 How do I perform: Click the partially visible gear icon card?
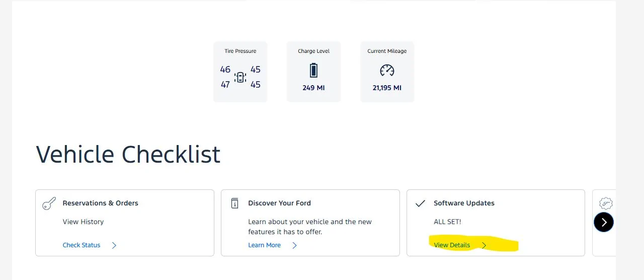pos(604,223)
